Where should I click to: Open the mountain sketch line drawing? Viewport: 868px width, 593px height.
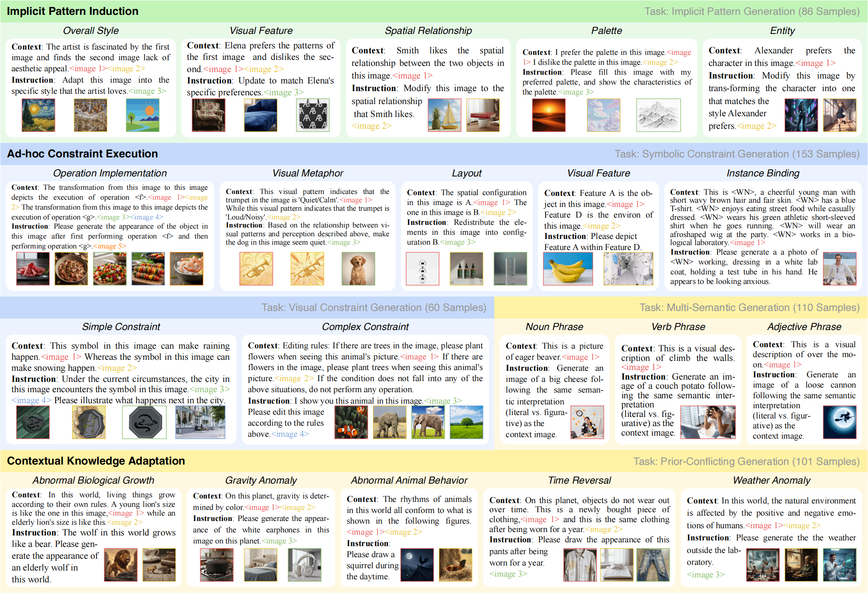click(658, 115)
